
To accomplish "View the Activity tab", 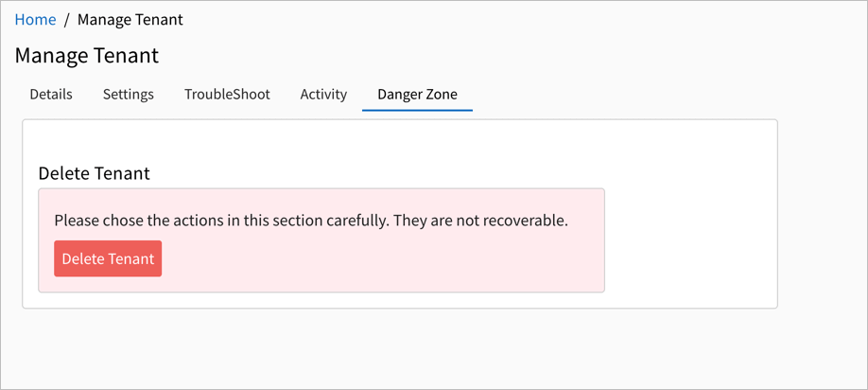I will click(323, 95).
